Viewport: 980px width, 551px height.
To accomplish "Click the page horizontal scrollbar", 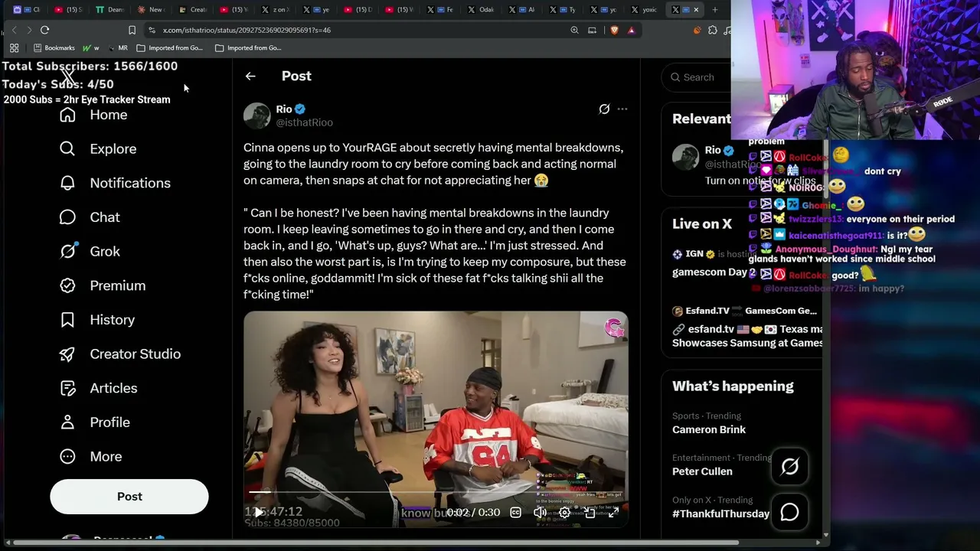I will (x=377, y=543).
